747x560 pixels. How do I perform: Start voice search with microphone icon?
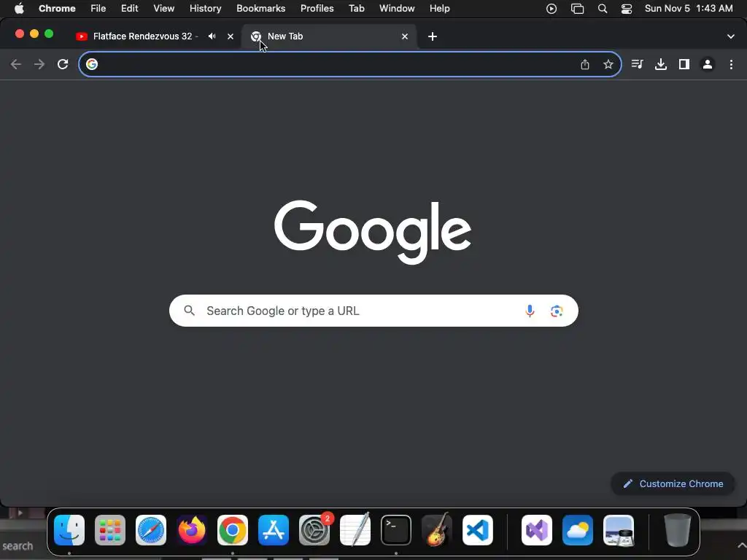tap(530, 311)
